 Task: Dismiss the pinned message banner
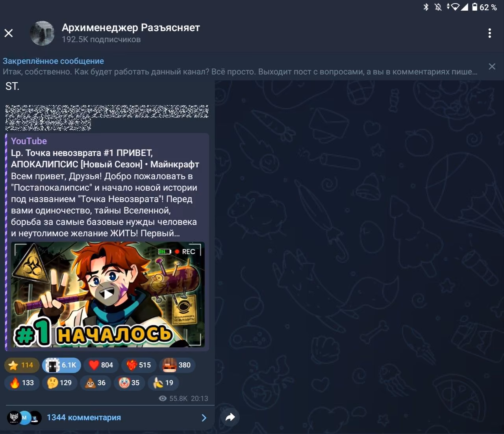coord(492,66)
